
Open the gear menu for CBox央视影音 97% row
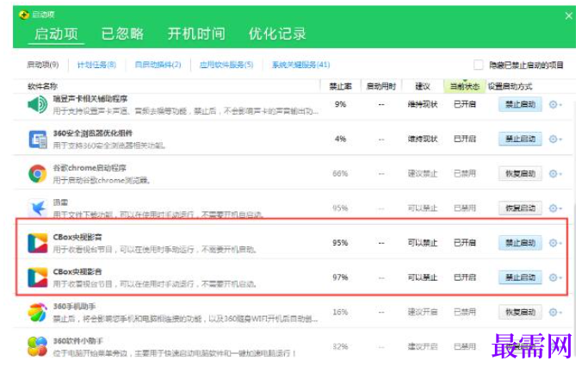click(555, 277)
